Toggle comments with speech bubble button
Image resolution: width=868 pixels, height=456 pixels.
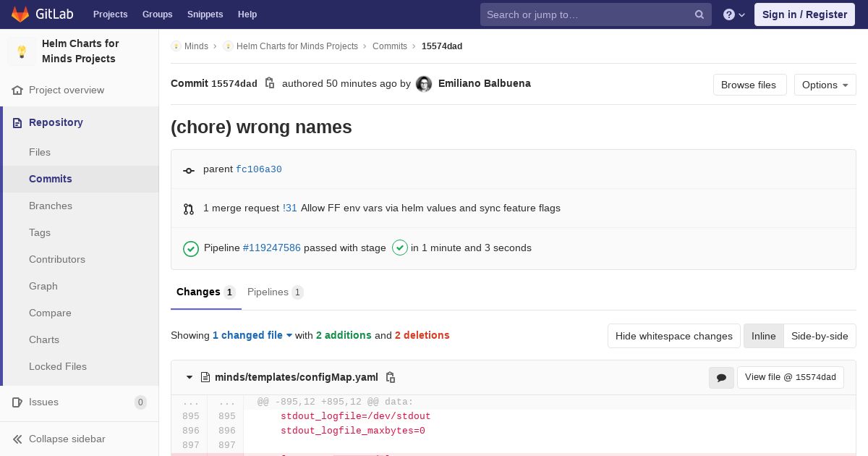pos(721,377)
